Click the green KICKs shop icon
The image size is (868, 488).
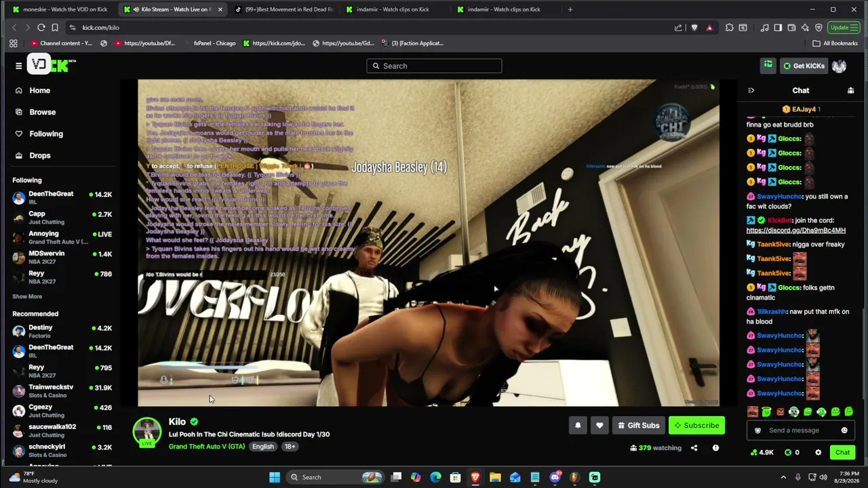pos(768,65)
